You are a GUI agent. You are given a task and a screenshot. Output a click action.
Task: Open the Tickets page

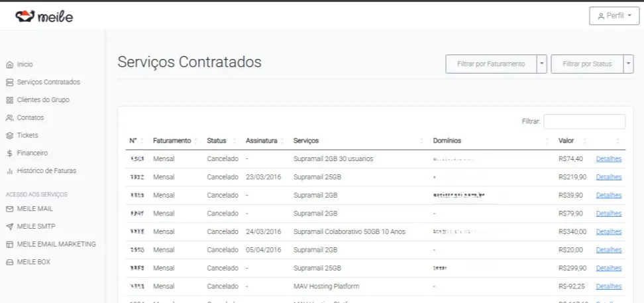pyautogui.click(x=28, y=135)
